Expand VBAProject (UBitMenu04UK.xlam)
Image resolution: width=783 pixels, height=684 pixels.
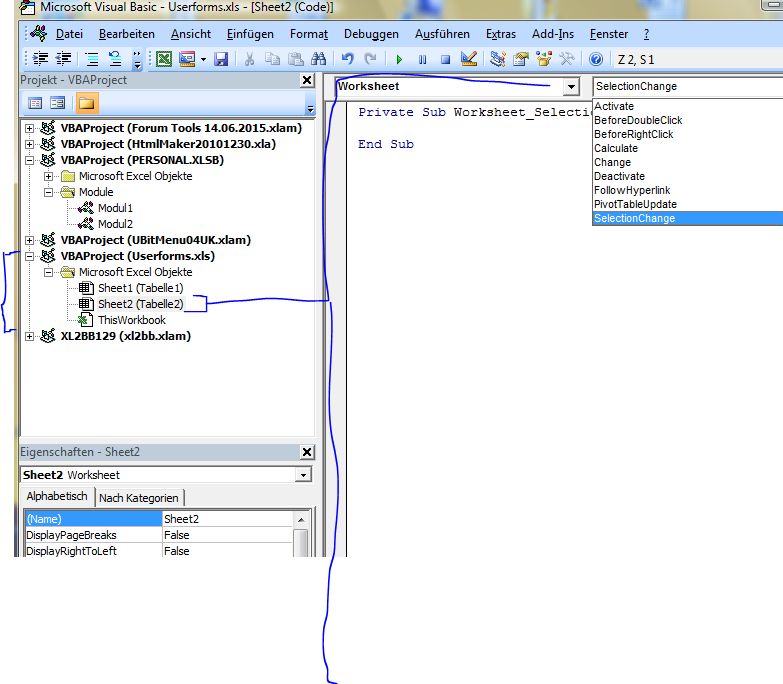pos(29,240)
